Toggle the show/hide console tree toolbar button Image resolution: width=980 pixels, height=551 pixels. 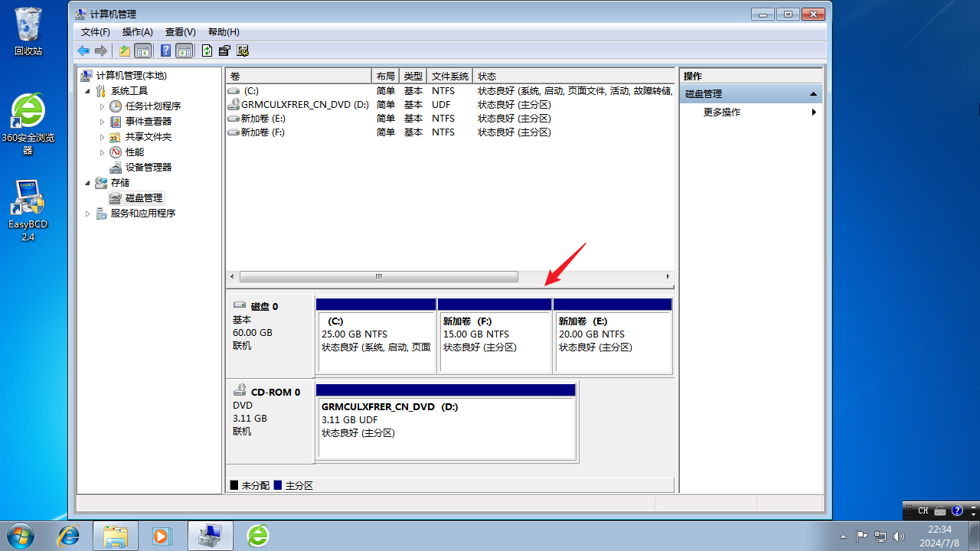pyautogui.click(x=142, y=51)
